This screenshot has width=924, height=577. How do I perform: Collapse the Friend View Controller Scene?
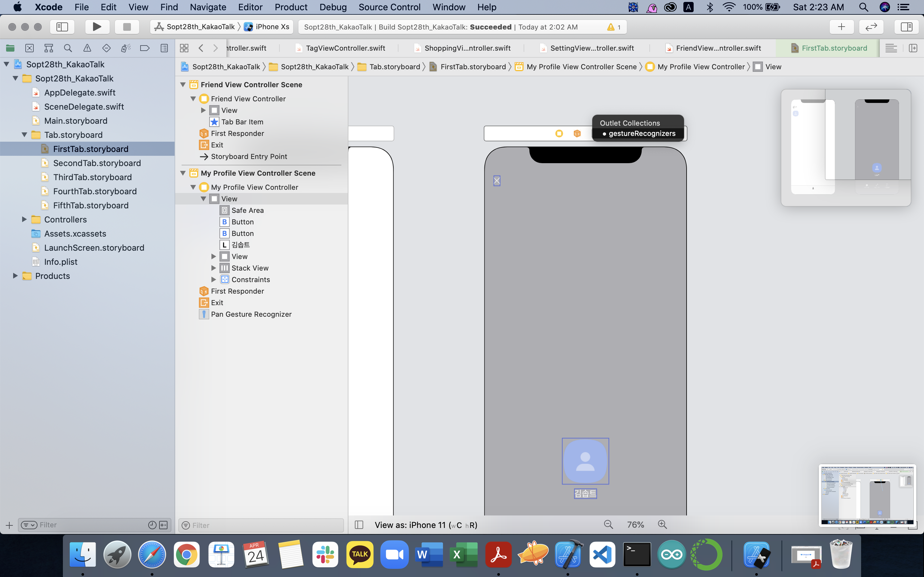point(183,85)
